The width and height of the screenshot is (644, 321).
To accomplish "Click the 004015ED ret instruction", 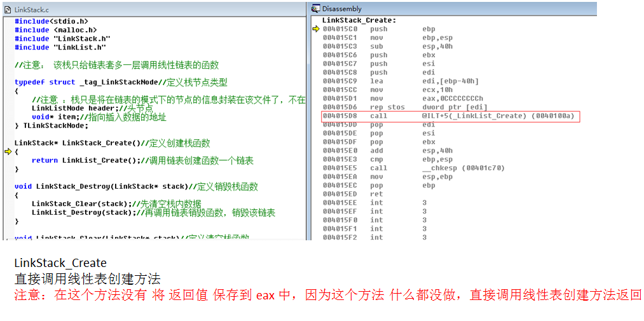I will 353,194.
